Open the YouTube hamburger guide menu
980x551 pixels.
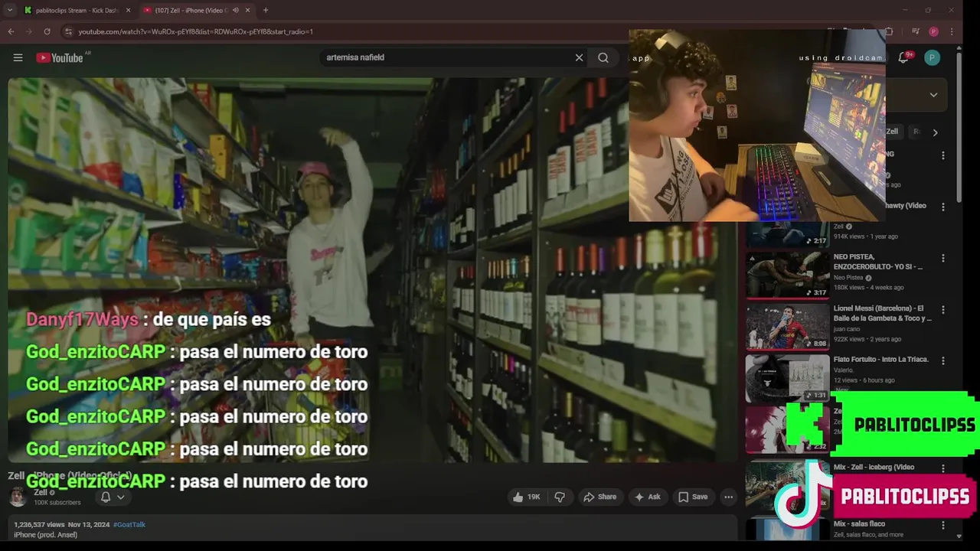click(x=18, y=57)
